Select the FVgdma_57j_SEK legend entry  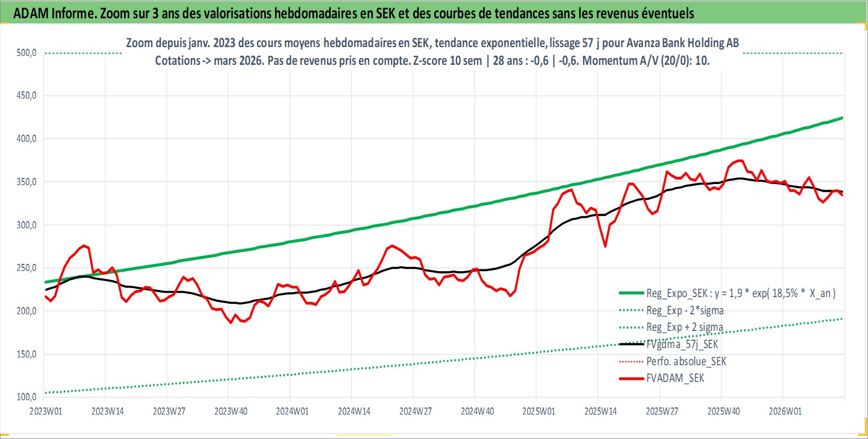pos(669,344)
